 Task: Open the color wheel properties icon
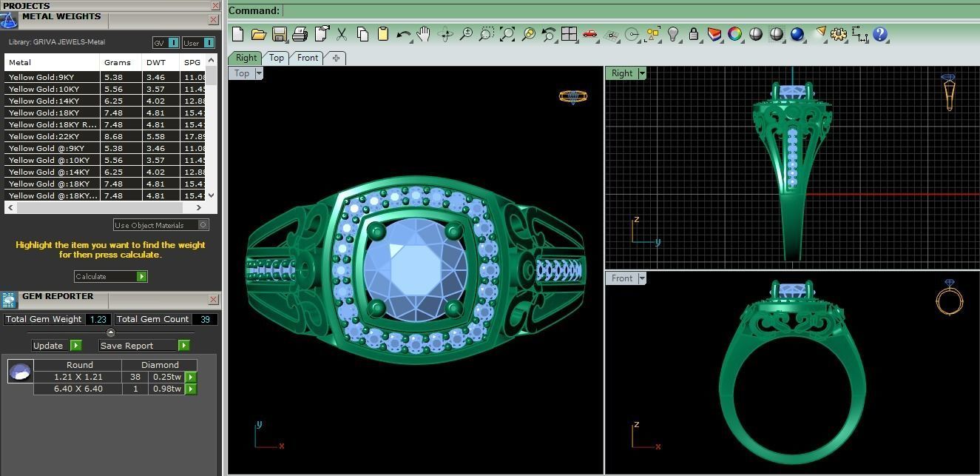734,34
